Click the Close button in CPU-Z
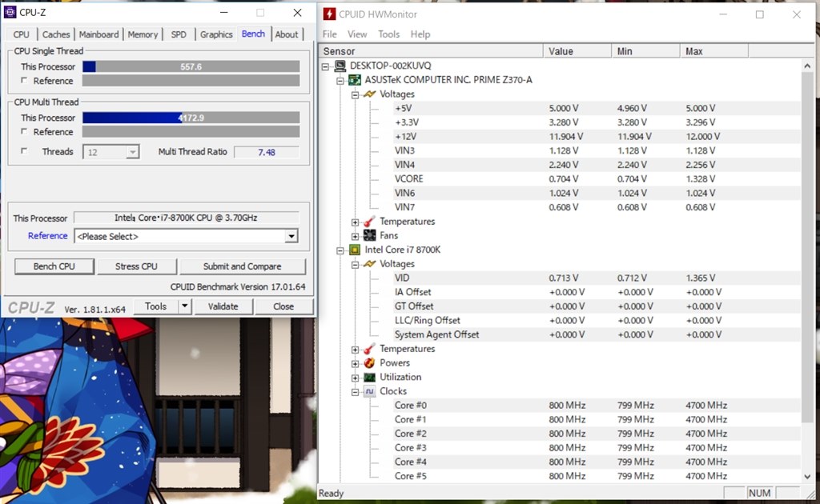The width and height of the screenshot is (820, 504). [283, 306]
